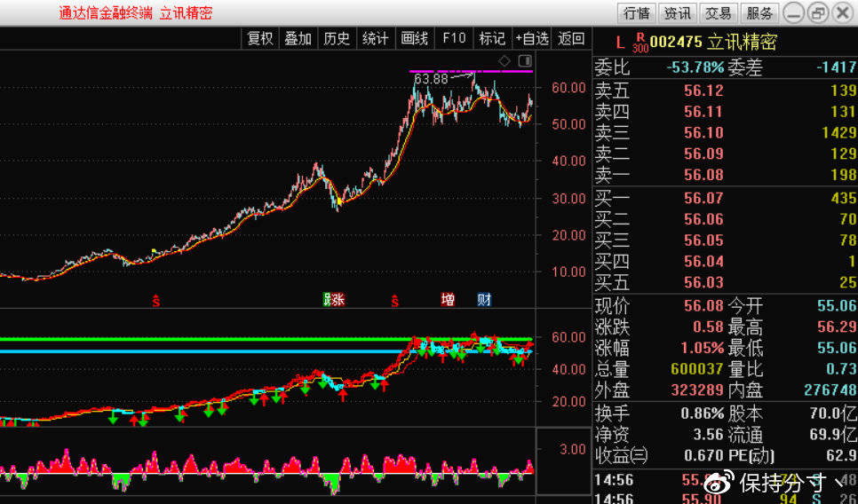The height and width of the screenshot is (504, 858).
Task: Click the 今开 value 55.06
Action: point(838,305)
